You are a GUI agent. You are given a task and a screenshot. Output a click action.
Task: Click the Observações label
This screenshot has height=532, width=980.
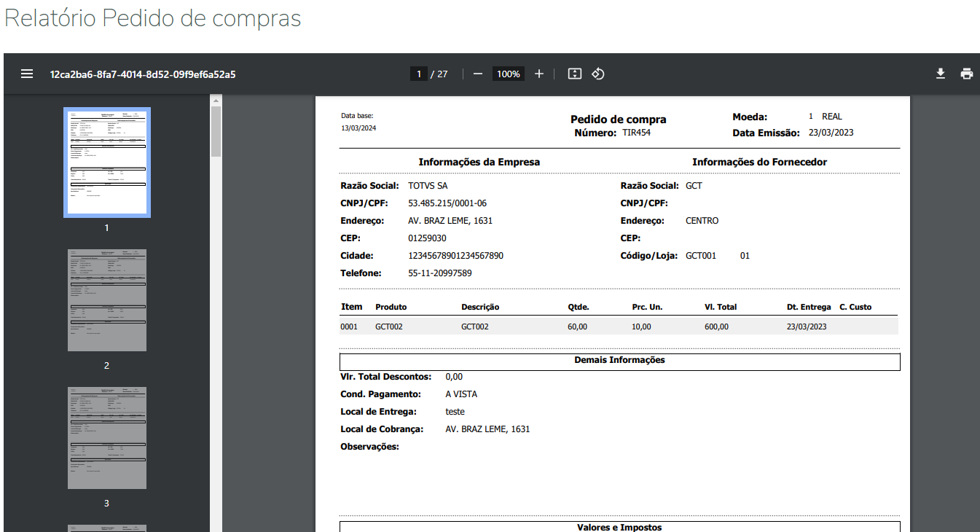[369, 447]
